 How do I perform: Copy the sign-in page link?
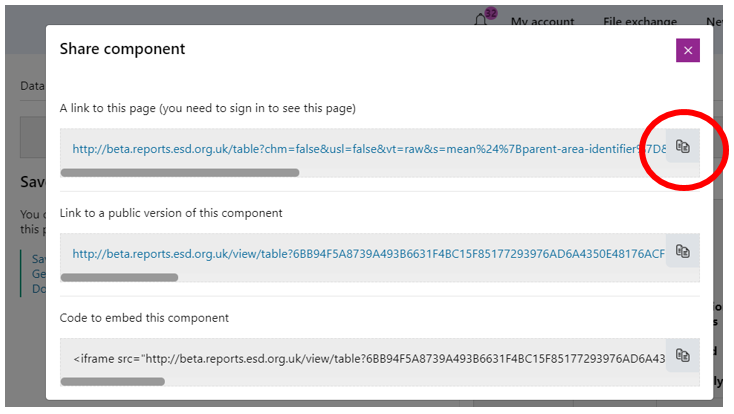point(683,146)
